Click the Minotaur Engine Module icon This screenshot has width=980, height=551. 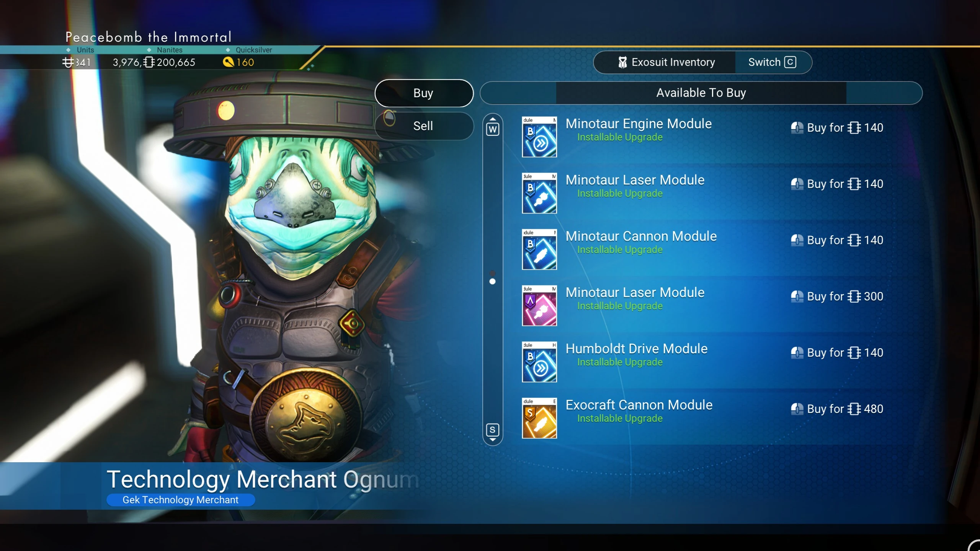[x=539, y=137]
